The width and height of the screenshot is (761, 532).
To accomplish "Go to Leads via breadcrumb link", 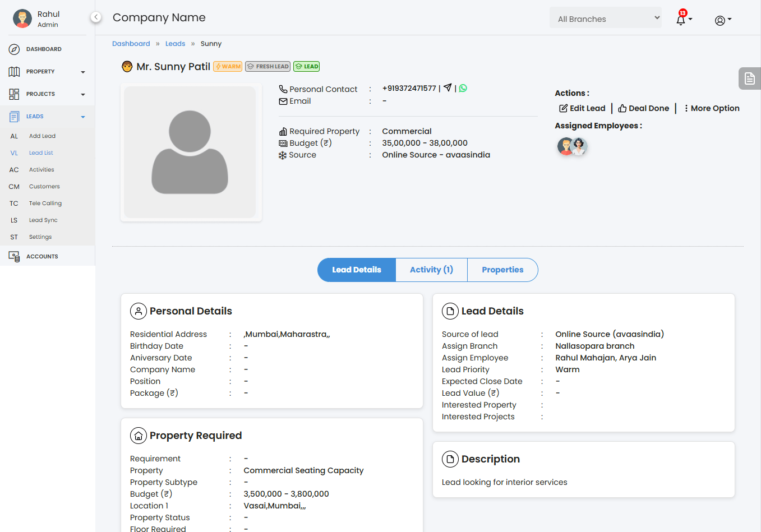I will pos(175,44).
